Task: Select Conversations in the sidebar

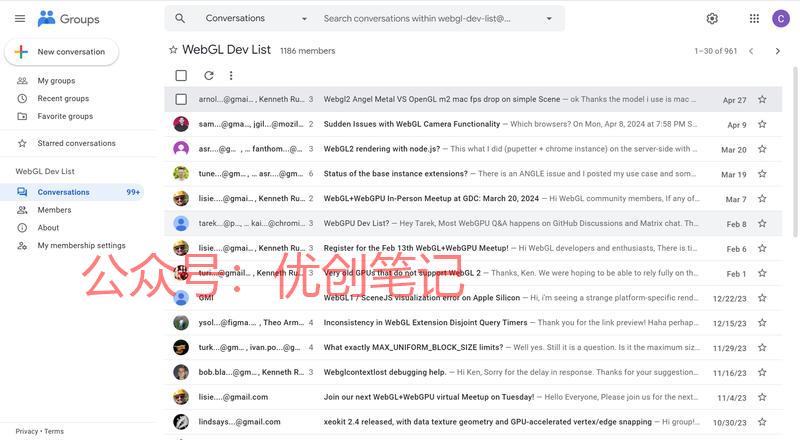Action: tap(73, 192)
